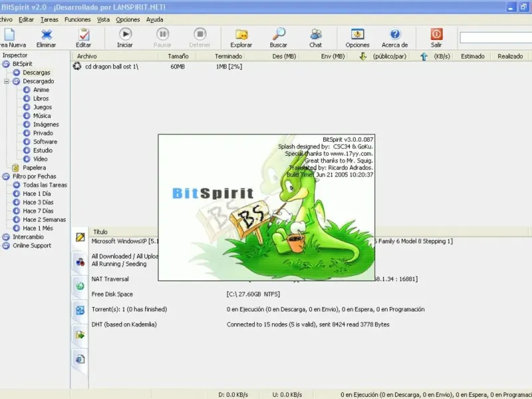Click the Tarea Nueva new task icon
The height and width of the screenshot is (399, 532).
[x=9, y=35]
